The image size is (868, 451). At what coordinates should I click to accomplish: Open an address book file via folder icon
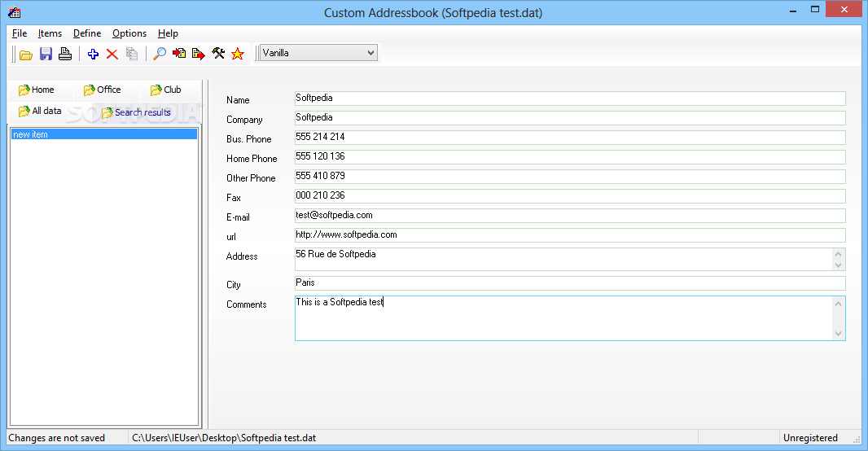click(26, 55)
